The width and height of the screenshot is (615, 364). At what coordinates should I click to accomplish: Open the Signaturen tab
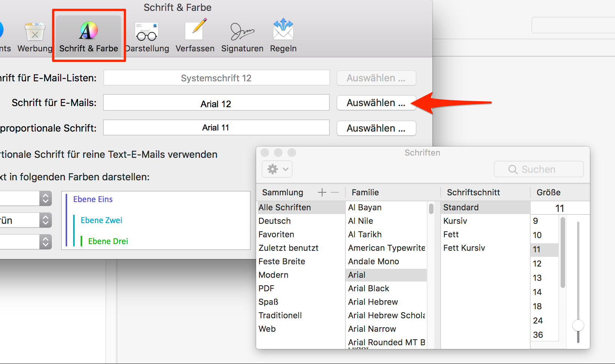tap(242, 37)
